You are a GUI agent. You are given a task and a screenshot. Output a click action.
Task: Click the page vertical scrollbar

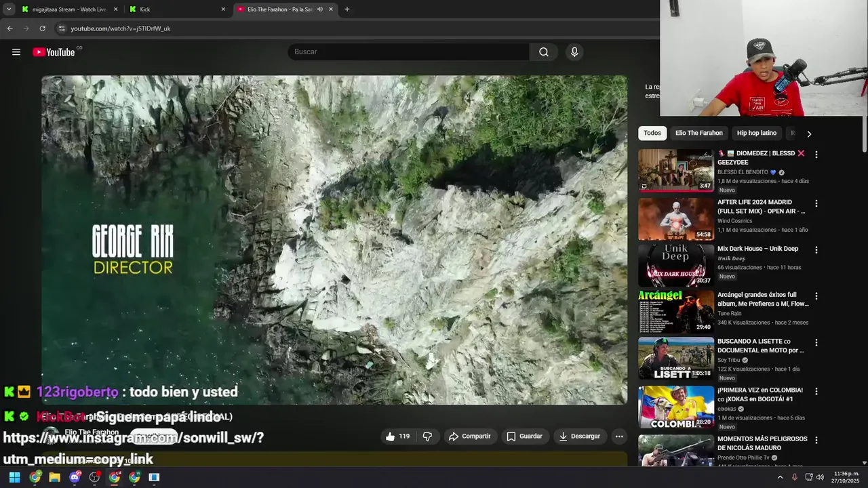[865, 134]
